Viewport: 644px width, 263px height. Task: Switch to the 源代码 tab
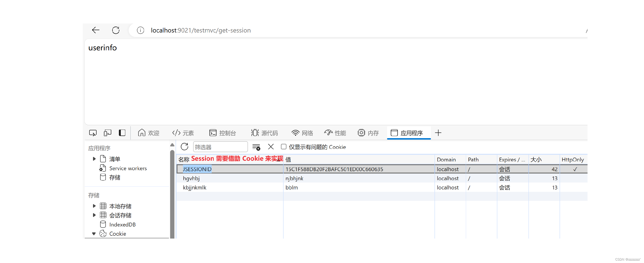point(265,133)
